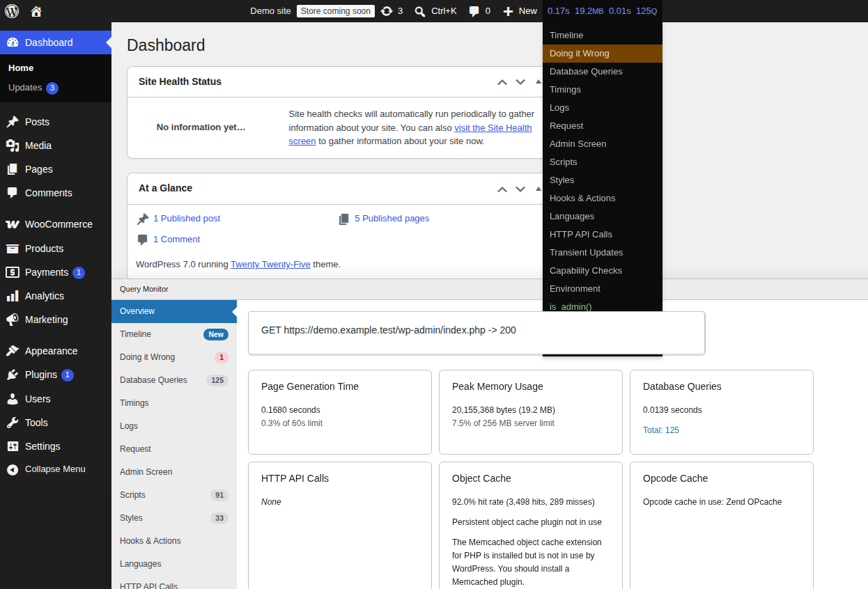Viewport: 868px width, 589px height.
Task: Move At a Glance widget down
Action: point(520,189)
